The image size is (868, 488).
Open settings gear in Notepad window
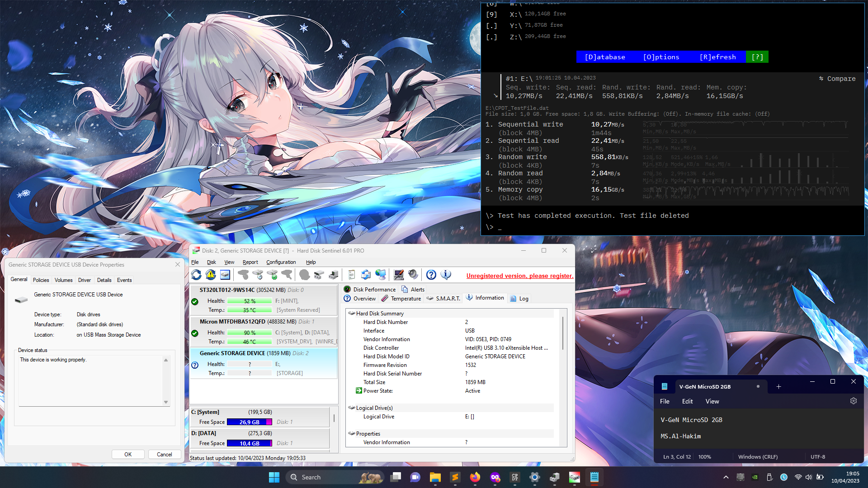point(854,401)
